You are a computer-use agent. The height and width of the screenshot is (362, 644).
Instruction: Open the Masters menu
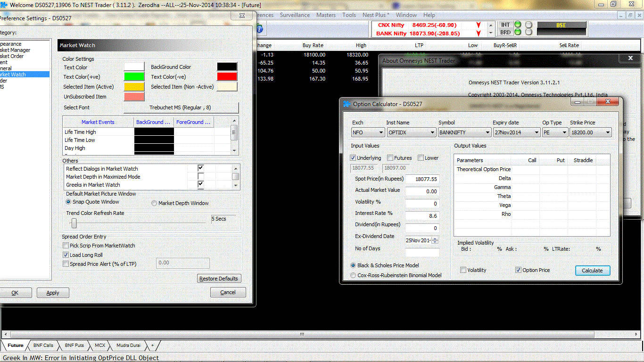click(326, 15)
